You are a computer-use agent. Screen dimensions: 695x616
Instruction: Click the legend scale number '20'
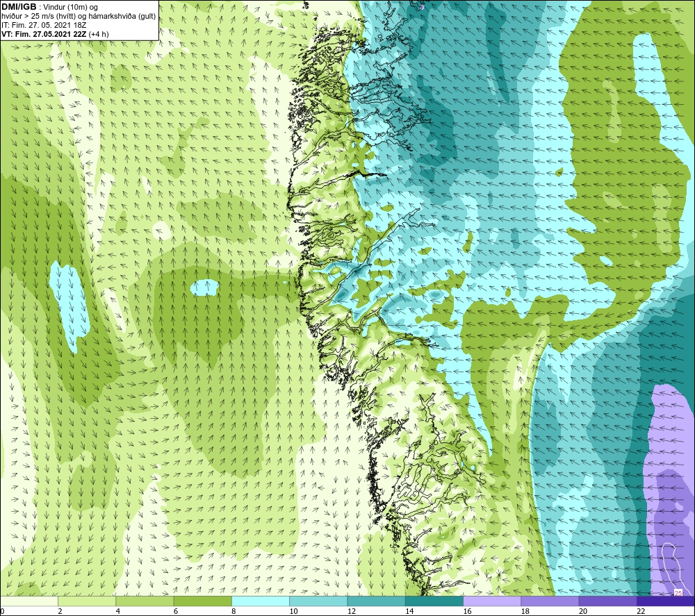[583, 611]
